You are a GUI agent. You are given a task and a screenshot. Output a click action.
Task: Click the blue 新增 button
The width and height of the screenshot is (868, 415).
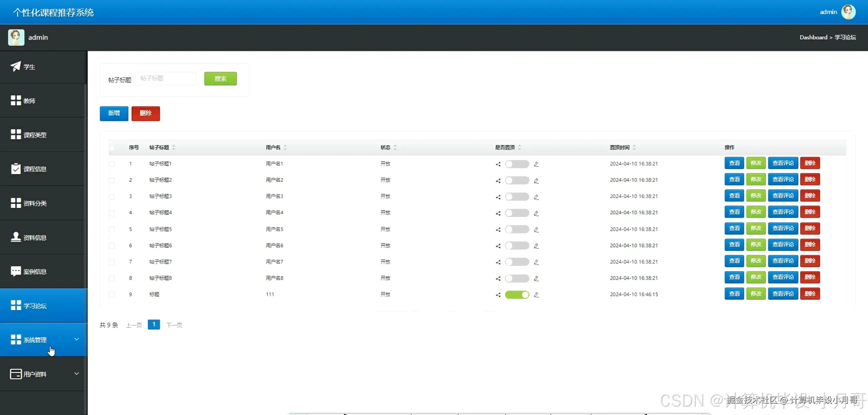114,113
